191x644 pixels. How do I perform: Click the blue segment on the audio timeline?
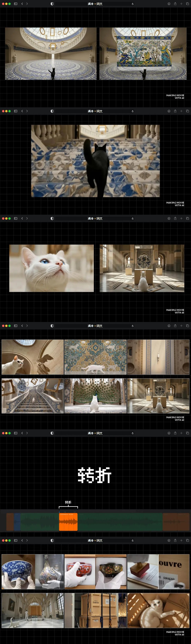[17, 522]
